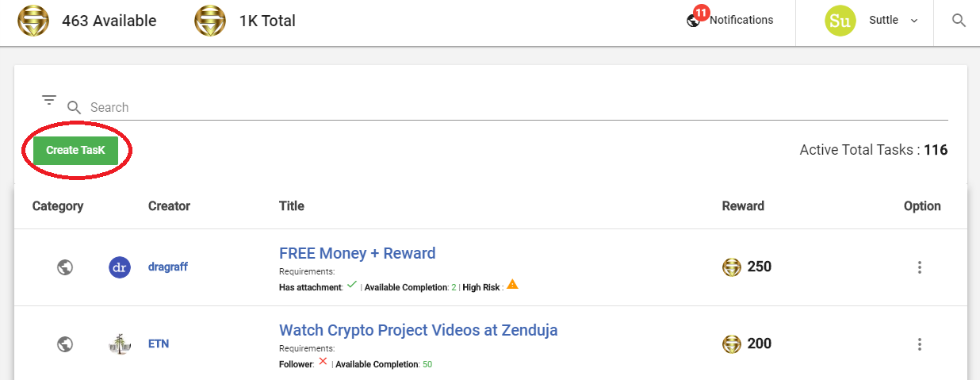The height and width of the screenshot is (380, 980).
Task: Click the dragraff creator avatar
Action: pyautogui.click(x=120, y=267)
